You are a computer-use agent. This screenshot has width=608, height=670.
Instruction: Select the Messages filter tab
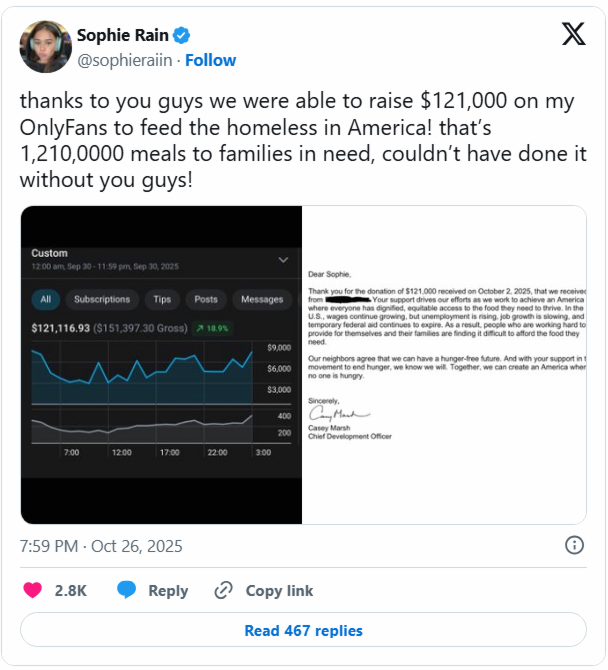tap(262, 299)
